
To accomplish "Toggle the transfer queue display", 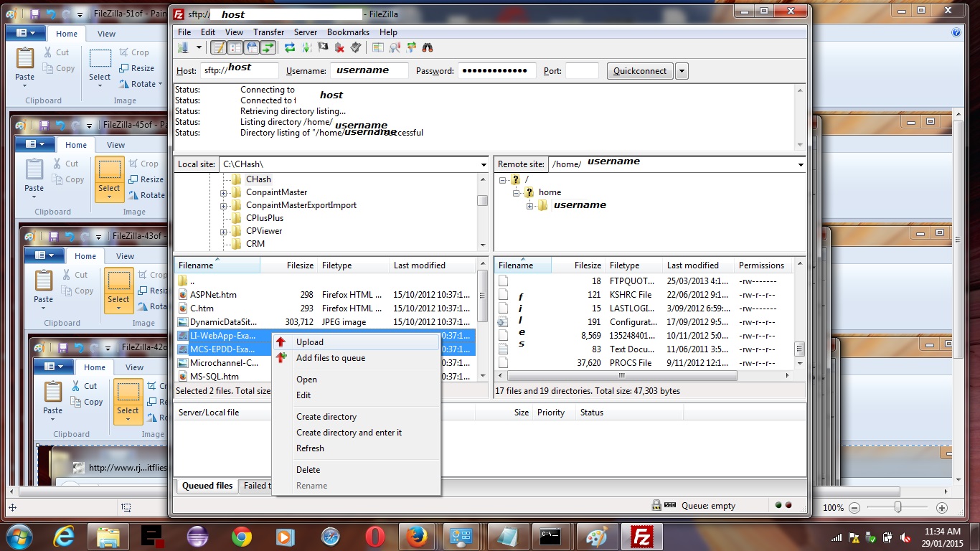I will [268, 47].
